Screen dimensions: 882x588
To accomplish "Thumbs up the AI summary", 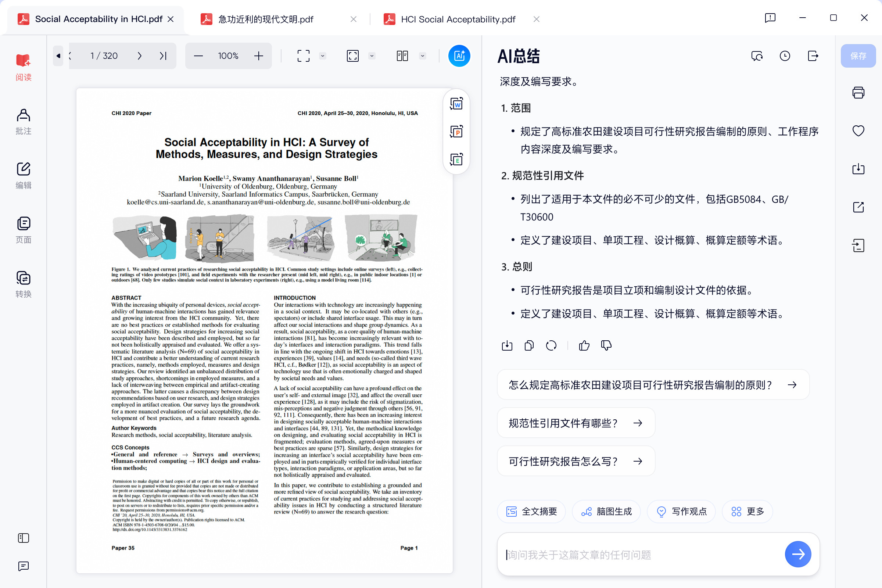I will (x=584, y=345).
